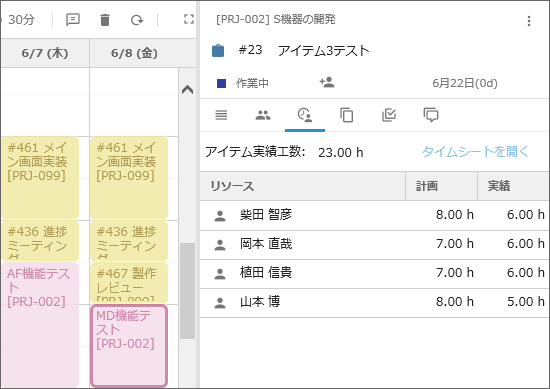Click the calendar scroll up chevron

[188, 90]
